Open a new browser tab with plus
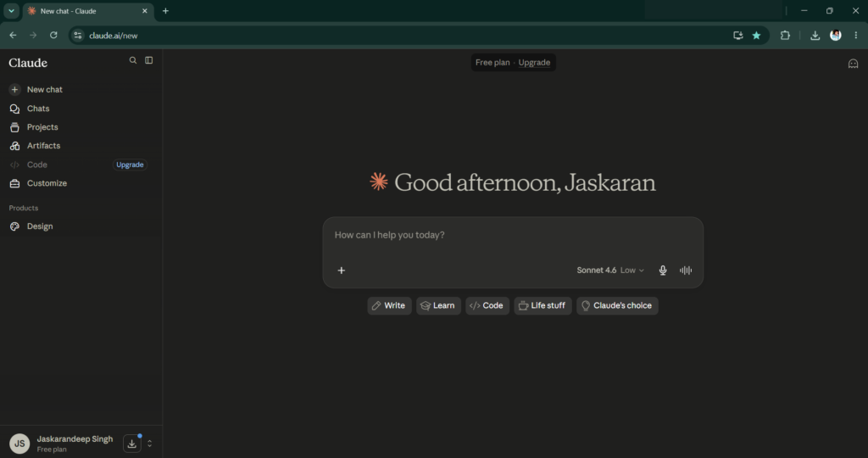 165,11
